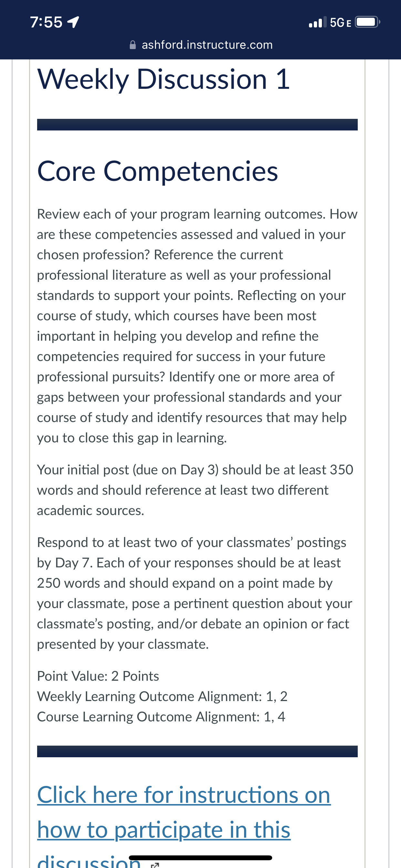Tap the battery icon in status bar
This screenshot has width=401, height=868.
367,22
